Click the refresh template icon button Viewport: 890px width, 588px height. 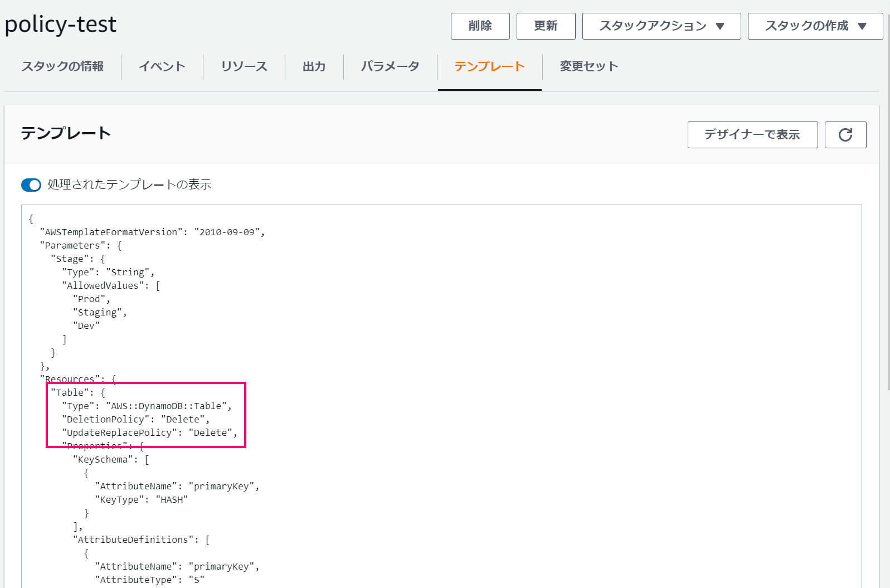tap(845, 135)
